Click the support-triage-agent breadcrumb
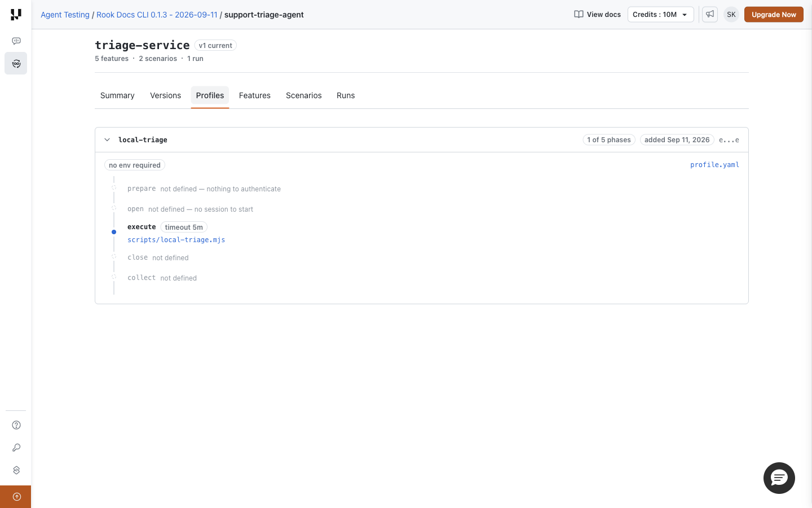 (264, 15)
